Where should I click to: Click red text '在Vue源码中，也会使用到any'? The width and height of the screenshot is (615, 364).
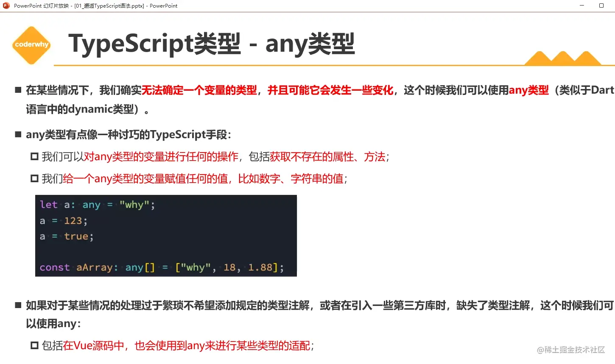tap(134, 346)
